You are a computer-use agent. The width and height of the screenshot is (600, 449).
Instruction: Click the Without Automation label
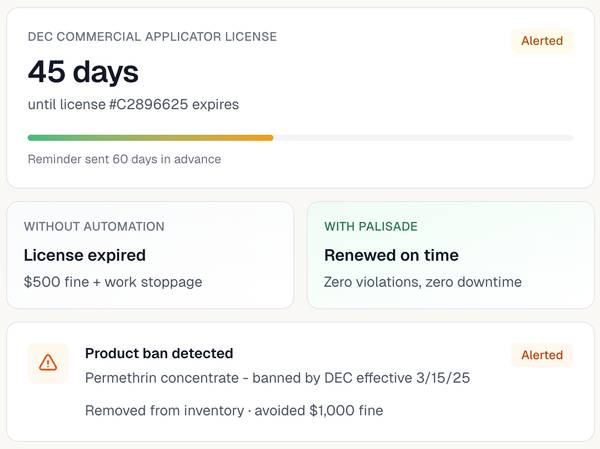click(x=94, y=227)
